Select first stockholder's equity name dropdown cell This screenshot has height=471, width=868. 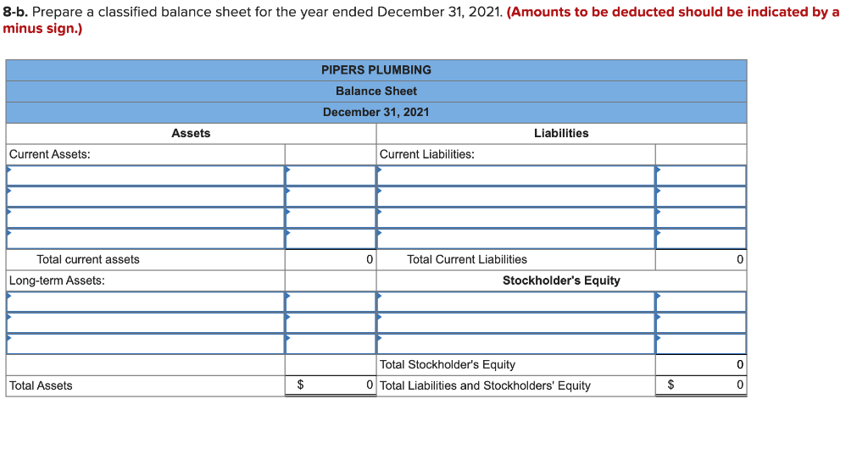pyautogui.click(x=516, y=302)
